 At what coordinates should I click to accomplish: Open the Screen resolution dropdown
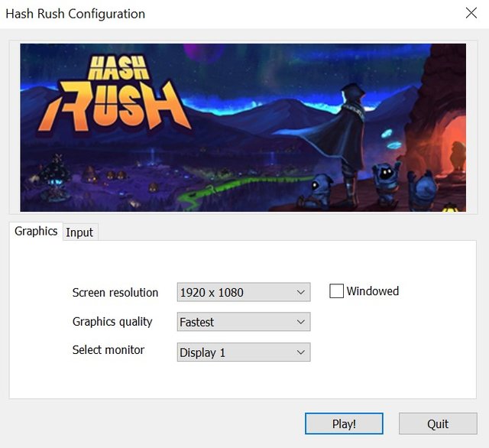[244, 292]
